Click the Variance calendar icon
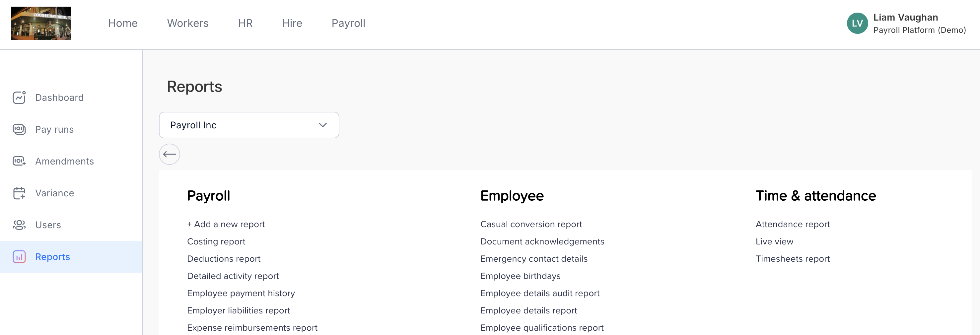This screenshot has height=335, width=980. click(x=19, y=193)
